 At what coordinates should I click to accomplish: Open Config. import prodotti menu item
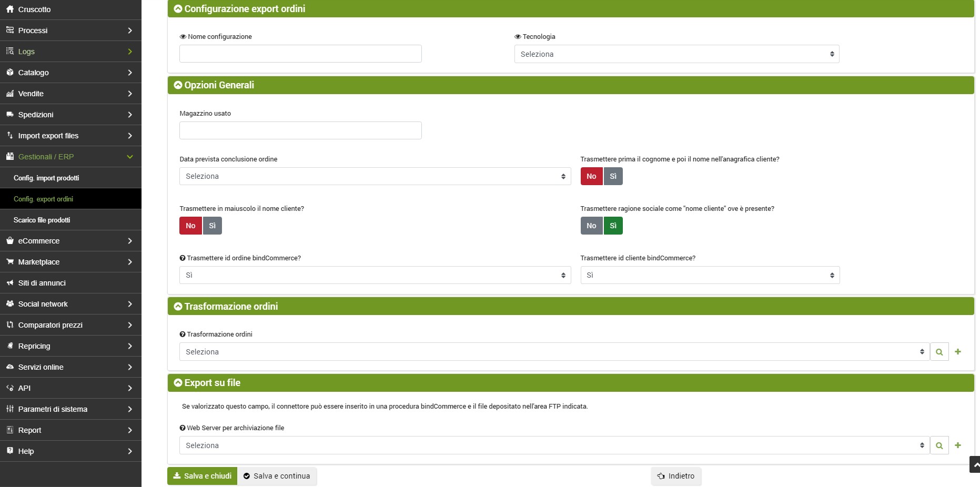click(x=46, y=178)
